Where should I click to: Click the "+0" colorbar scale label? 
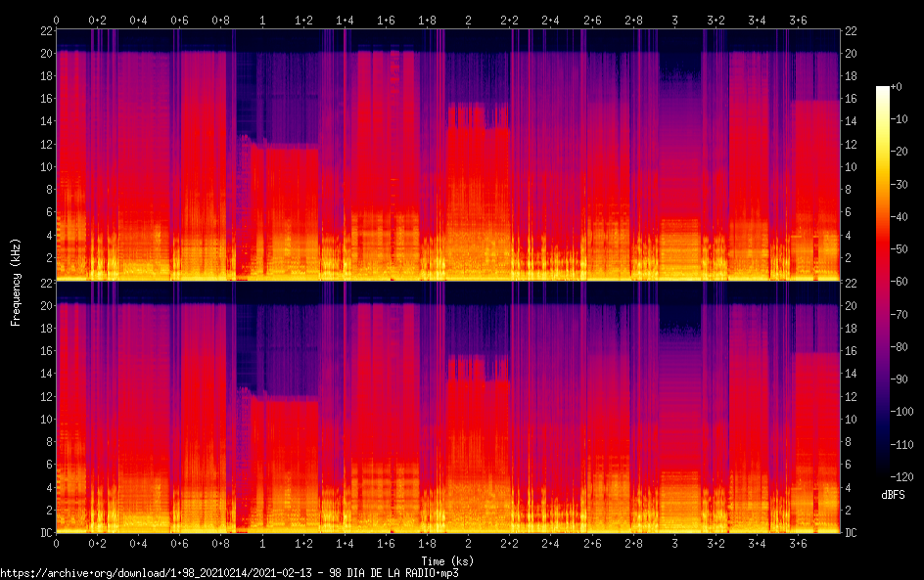click(x=896, y=86)
